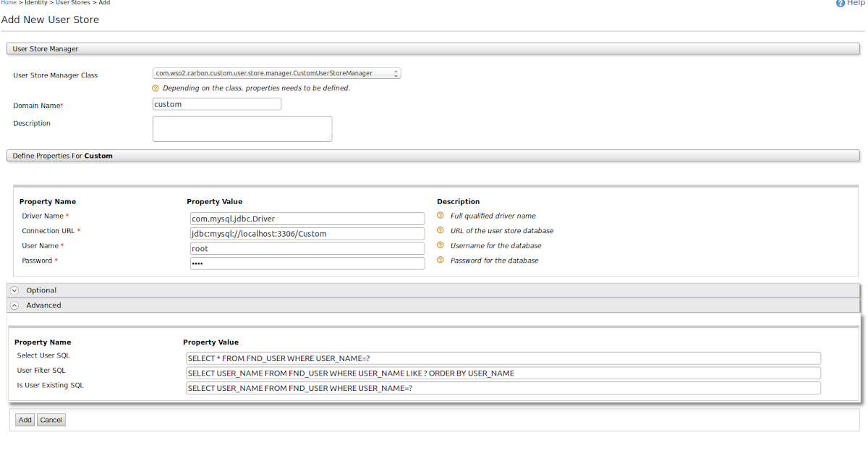868x456 pixels.
Task: Select the Select User SQL query field
Action: [503, 358]
